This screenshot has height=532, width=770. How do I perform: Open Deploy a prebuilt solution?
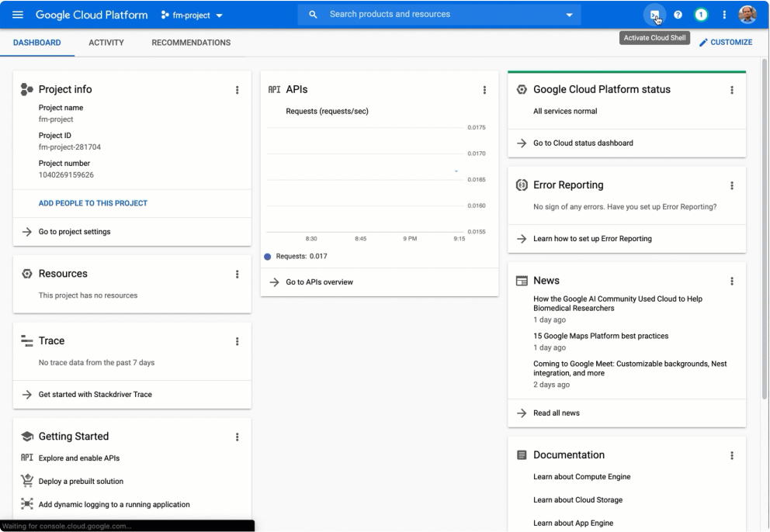point(81,482)
